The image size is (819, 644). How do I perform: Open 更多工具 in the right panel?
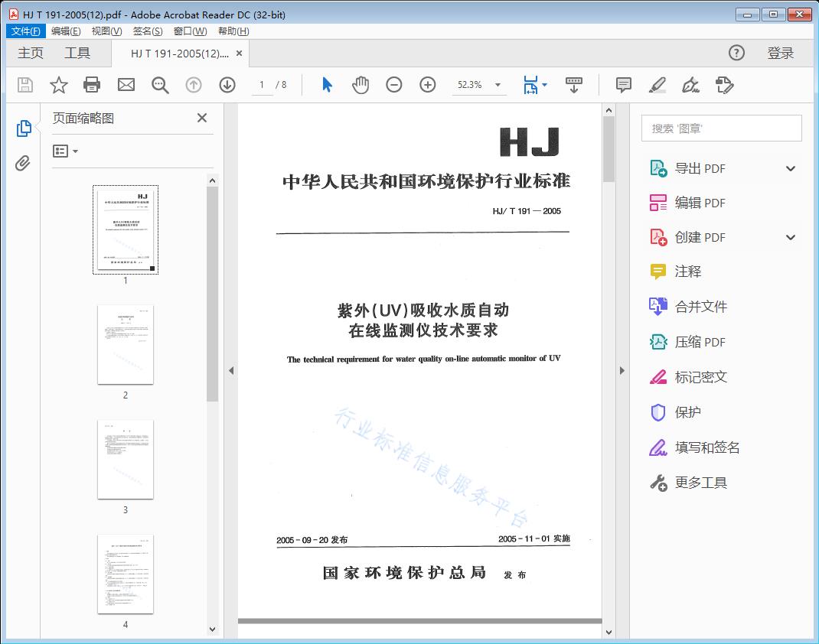coord(700,483)
